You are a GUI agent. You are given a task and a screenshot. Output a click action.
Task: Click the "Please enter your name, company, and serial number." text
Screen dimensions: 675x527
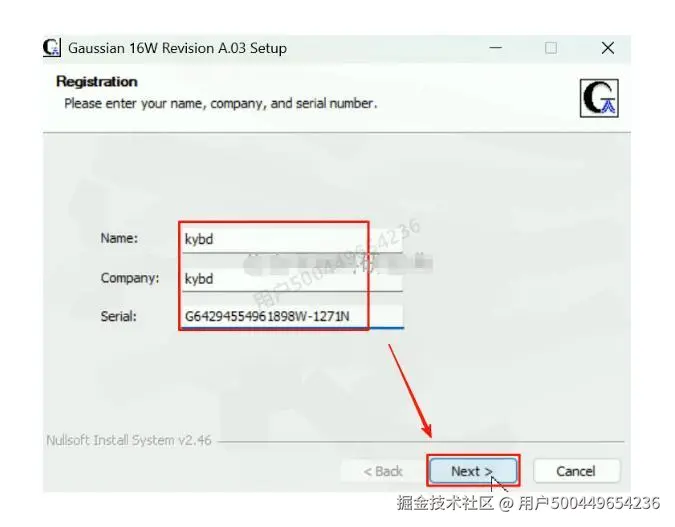click(x=221, y=104)
